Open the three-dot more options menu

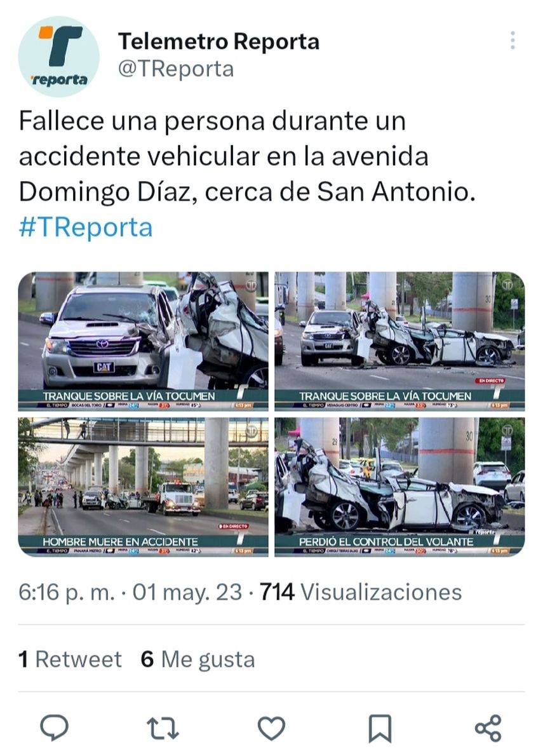[513, 41]
